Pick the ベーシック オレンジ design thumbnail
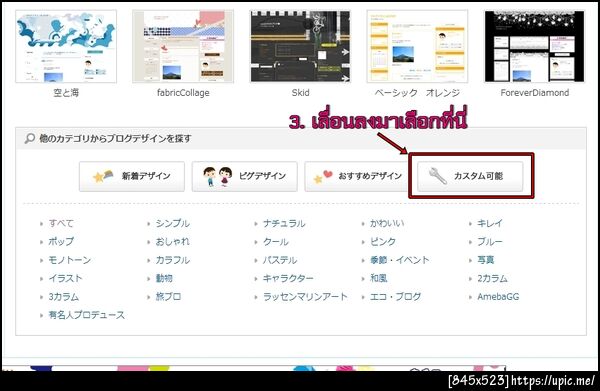Viewport: 600px width, 391px height. 417,46
